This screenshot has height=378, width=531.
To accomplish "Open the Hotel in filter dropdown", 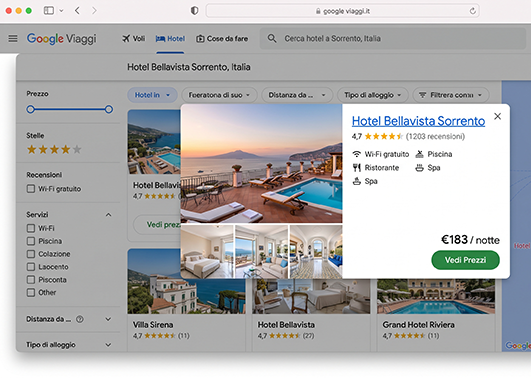I will coord(152,95).
